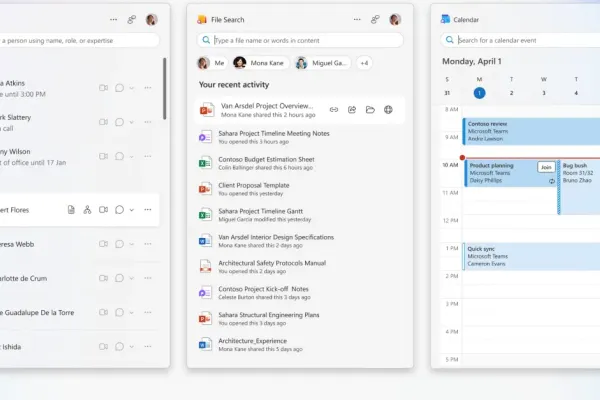The height and width of the screenshot is (400, 600).
Task: View files shared with Flores
Action: click(x=71, y=210)
